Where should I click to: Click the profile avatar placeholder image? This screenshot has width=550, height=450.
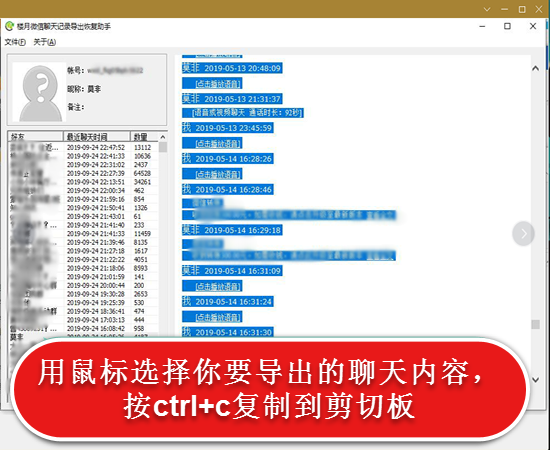coord(39,92)
